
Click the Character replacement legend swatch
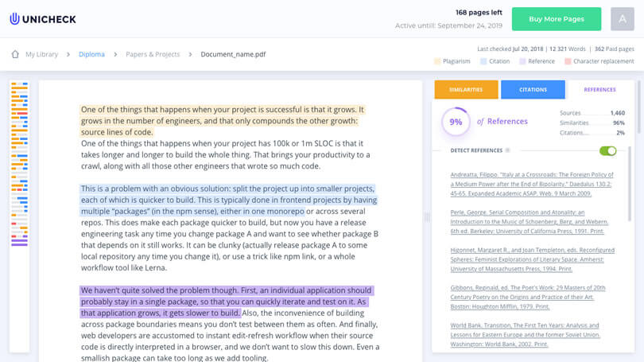[568, 61]
